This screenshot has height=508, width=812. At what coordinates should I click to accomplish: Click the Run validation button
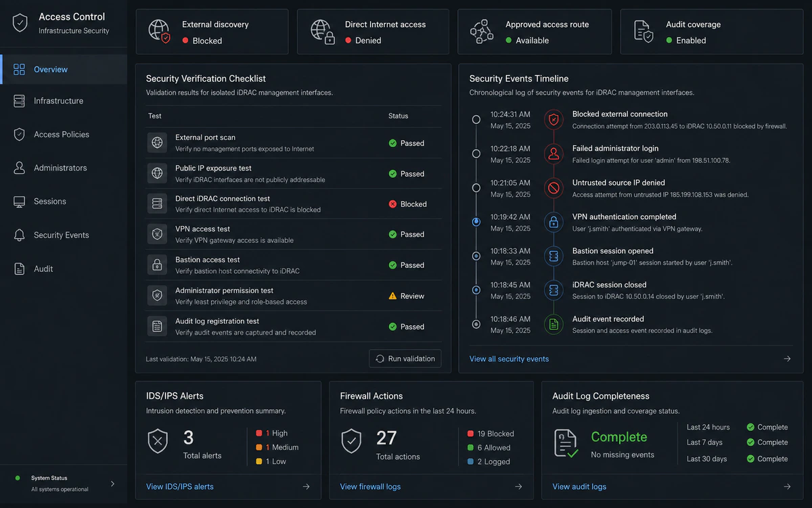pos(405,359)
